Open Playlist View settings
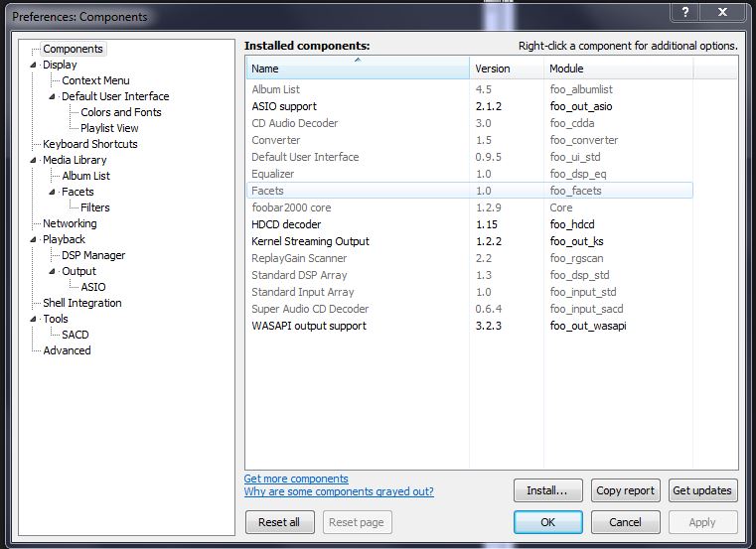This screenshot has width=756, height=549. 109,128
